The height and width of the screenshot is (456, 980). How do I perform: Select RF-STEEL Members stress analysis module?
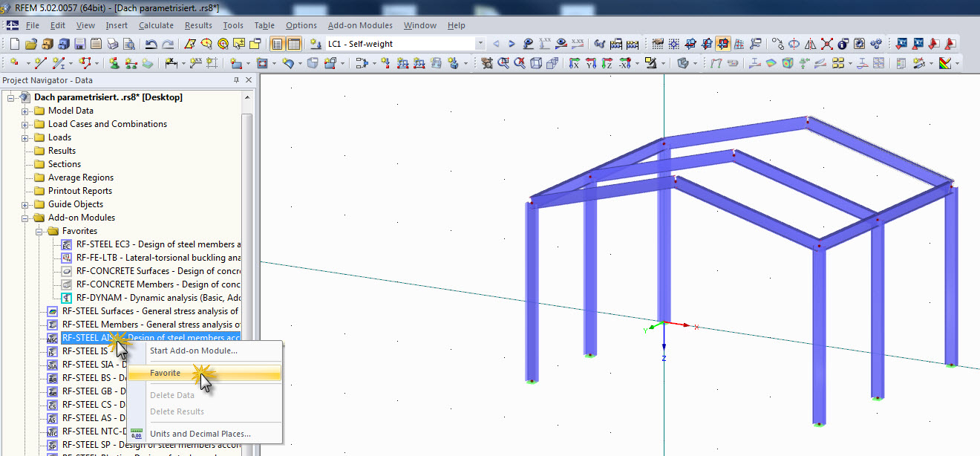151,325
